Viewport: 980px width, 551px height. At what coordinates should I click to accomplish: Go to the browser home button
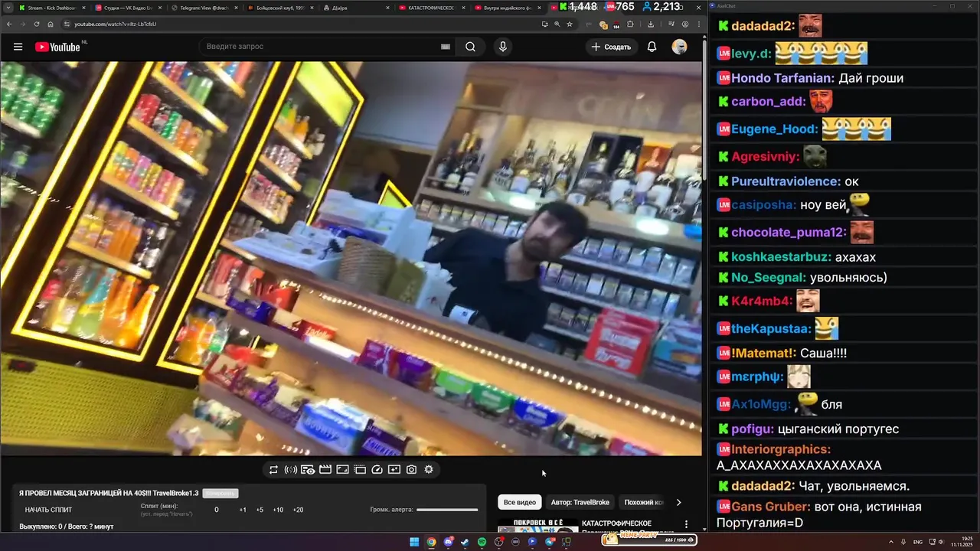(51, 24)
